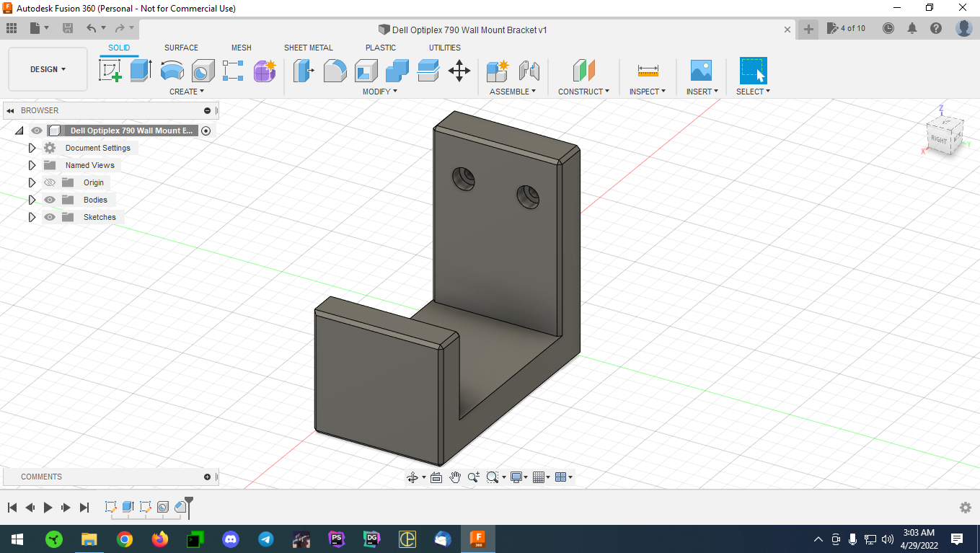This screenshot has width=980, height=553.
Task: Select the Create Sketch tool
Action: [110, 70]
